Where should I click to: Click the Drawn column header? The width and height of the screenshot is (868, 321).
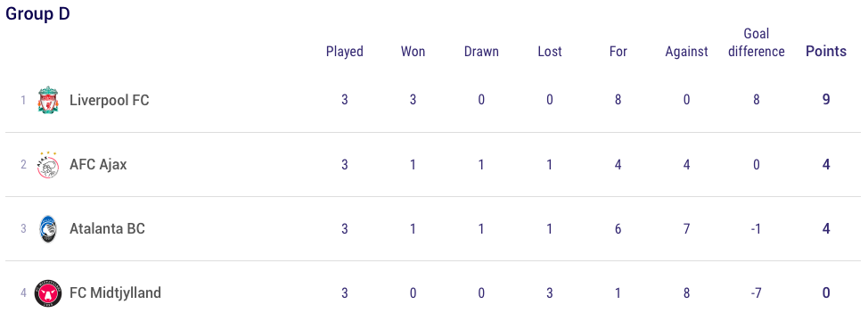[481, 52]
